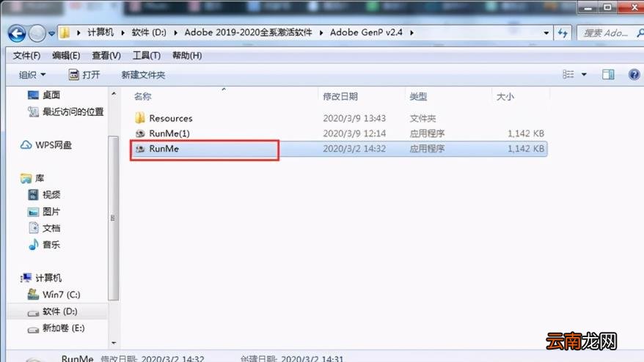Click 新建文件夹 button
This screenshot has height=362, width=644.
coord(143,75)
